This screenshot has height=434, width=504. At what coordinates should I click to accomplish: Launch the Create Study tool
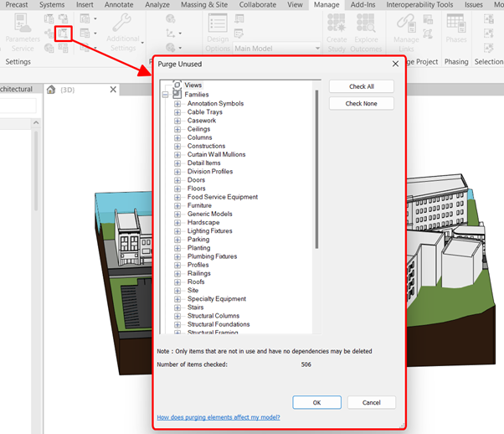point(337,32)
